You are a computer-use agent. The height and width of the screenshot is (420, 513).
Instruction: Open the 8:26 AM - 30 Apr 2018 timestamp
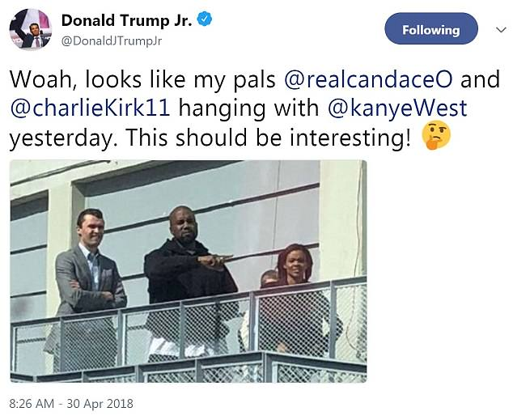tap(71, 403)
